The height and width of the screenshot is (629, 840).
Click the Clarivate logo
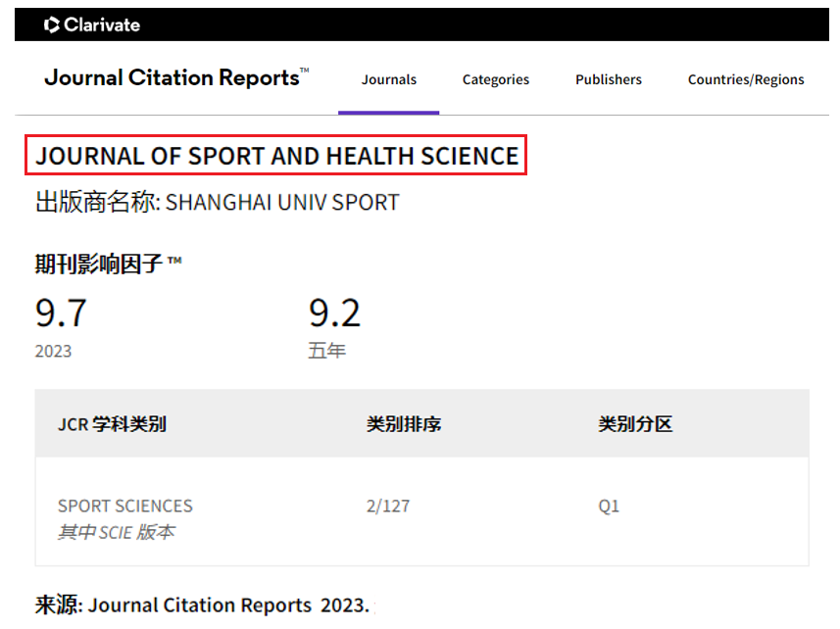coord(91,24)
